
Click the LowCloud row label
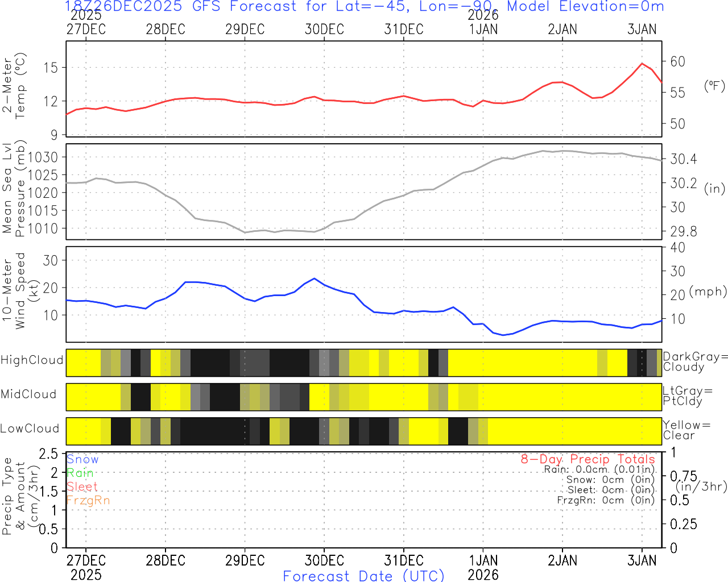[30, 429]
